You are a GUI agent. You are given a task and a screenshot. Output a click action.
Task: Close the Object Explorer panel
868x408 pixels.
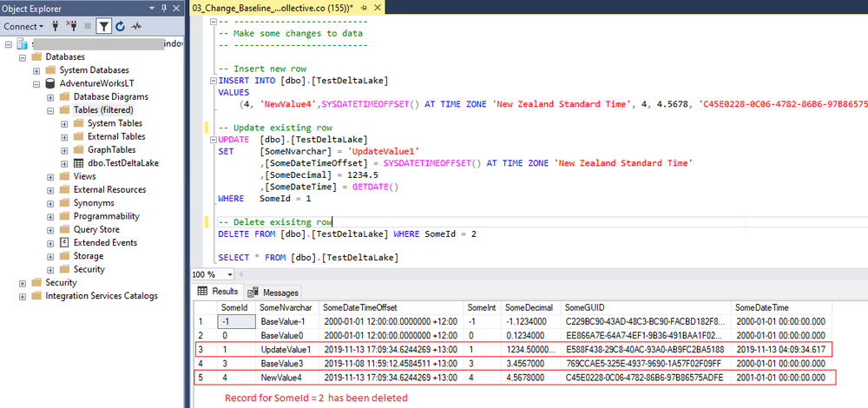(x=175, y=9)
